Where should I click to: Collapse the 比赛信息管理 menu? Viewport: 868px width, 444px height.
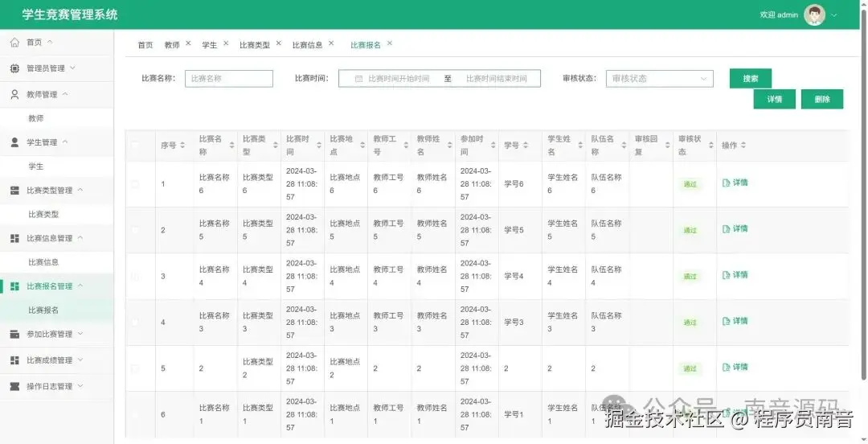pos(80,238)
